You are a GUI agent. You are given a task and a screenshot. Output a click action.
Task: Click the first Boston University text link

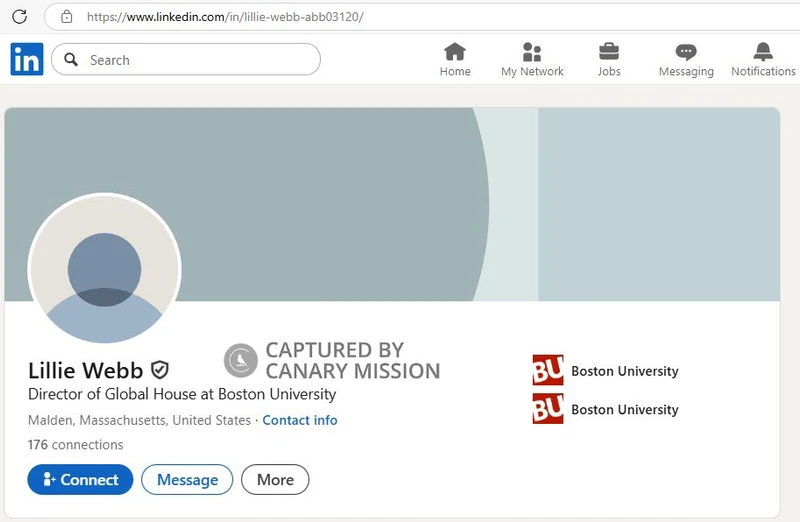point(624,371)
